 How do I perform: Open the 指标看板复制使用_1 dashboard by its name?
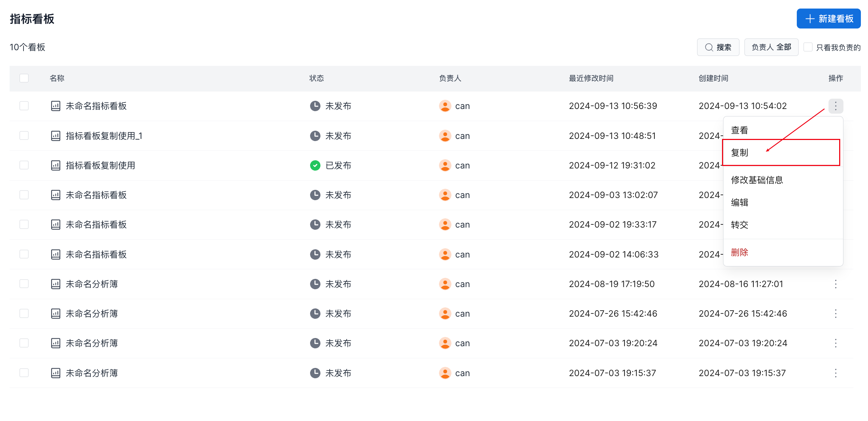[104, 136]
